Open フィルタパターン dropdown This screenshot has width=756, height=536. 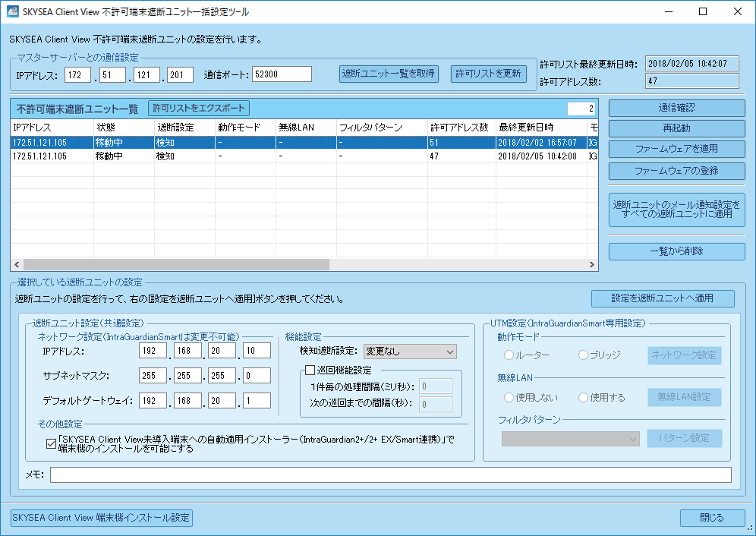tap(571, 439)
